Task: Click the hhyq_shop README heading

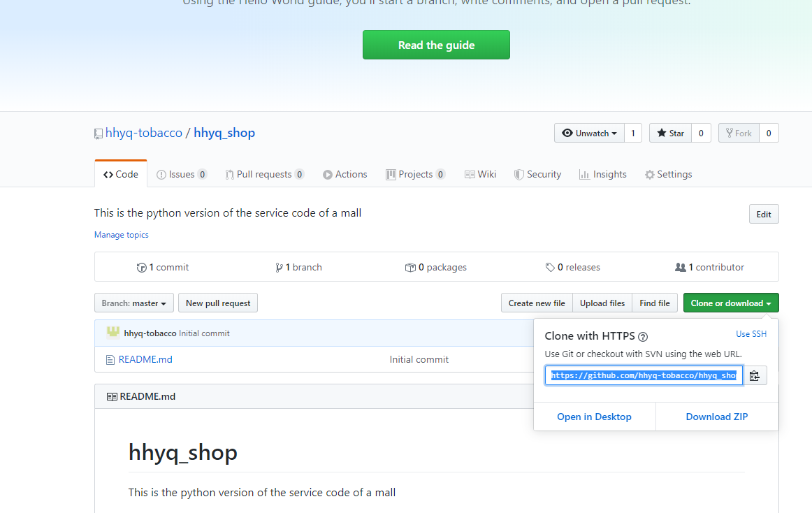Action: (x=183, y=452)
